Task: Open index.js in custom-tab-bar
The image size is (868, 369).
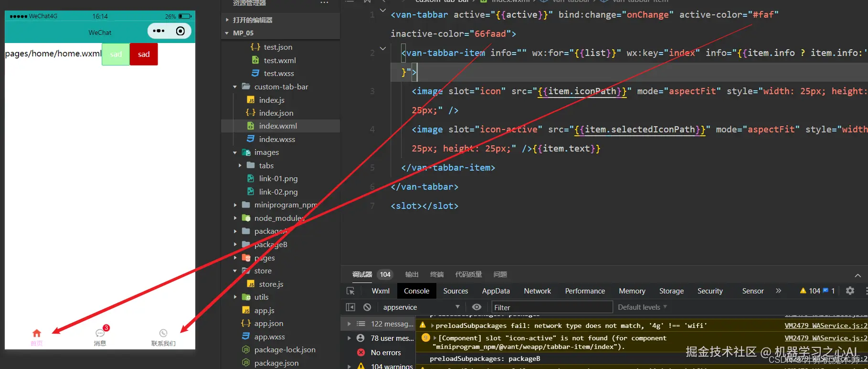Action: point(272,100)
